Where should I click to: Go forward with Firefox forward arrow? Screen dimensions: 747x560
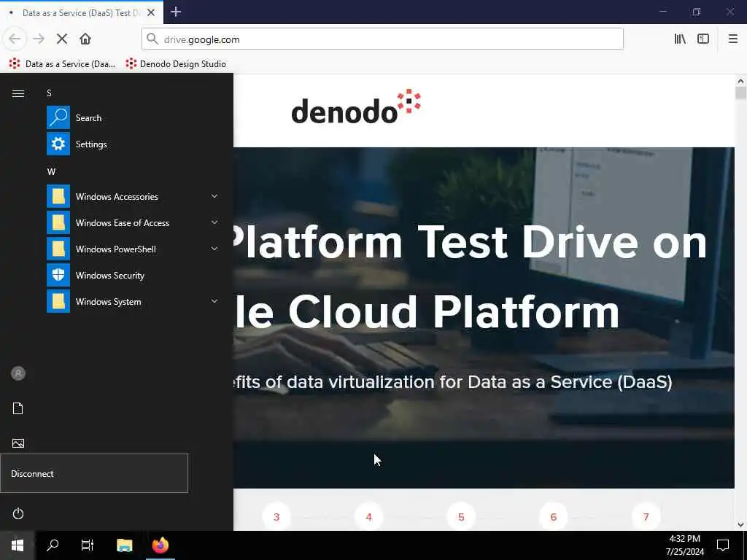[x=39, y=39]
